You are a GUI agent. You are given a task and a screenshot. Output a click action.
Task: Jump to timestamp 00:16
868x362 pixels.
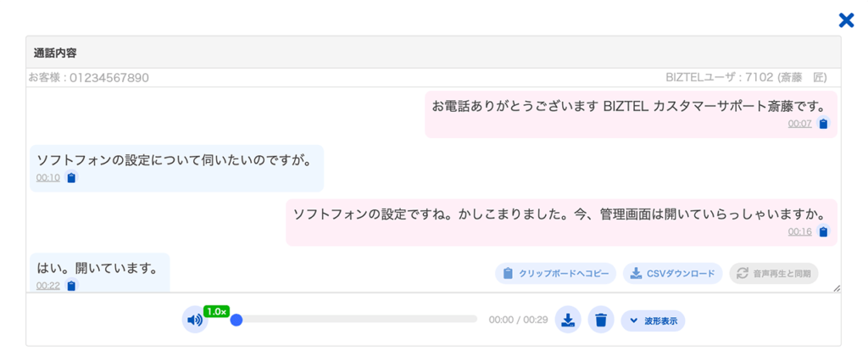pyautogui.click(x=799, y=231)
